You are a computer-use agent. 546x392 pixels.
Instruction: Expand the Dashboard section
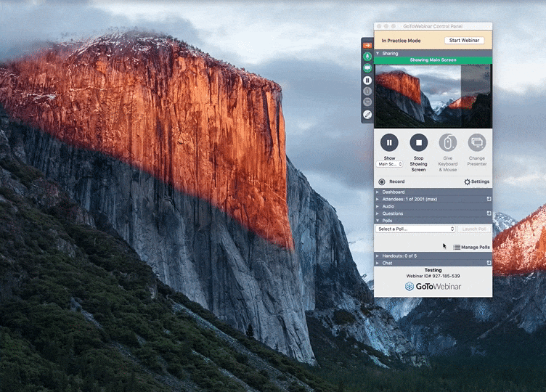pos(394,192)
